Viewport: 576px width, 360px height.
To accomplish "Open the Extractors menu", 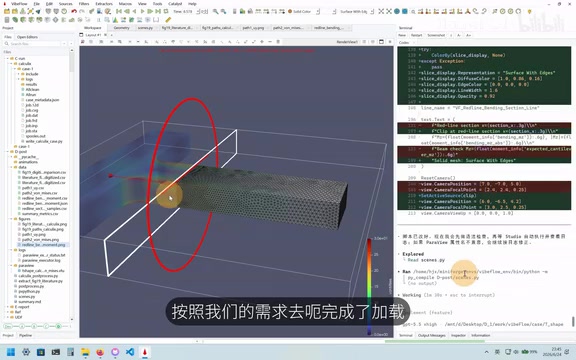I will pos(104,4).
